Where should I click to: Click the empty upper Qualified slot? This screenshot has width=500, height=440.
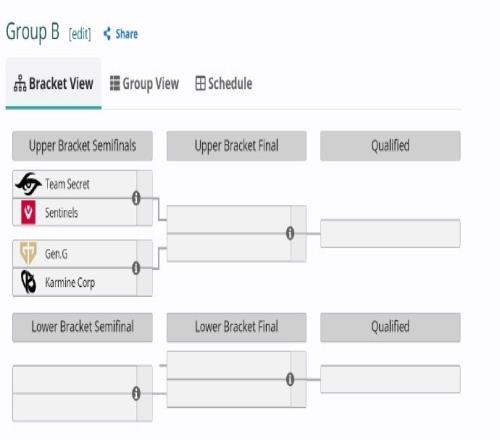pyautogui.click(x=390, y=233)
